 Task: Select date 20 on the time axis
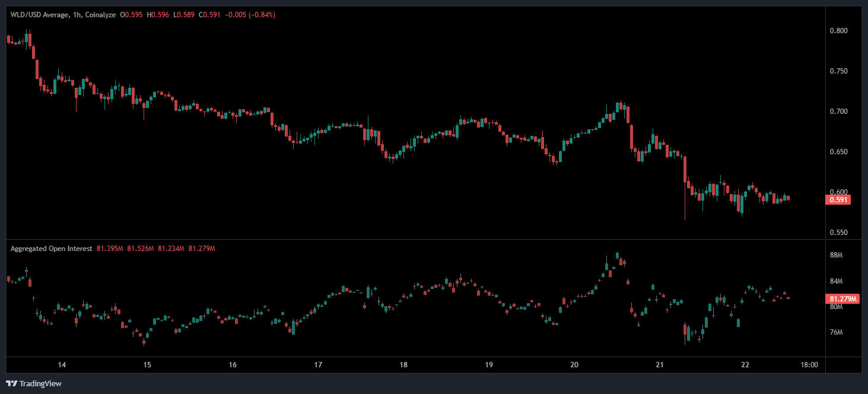[x=574, y=365]
